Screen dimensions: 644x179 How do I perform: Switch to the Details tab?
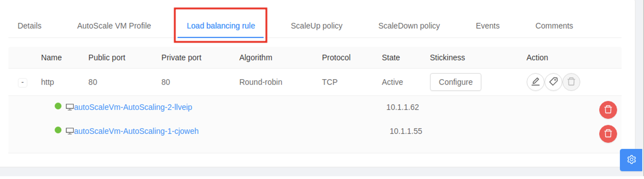(x=29, y=26)
